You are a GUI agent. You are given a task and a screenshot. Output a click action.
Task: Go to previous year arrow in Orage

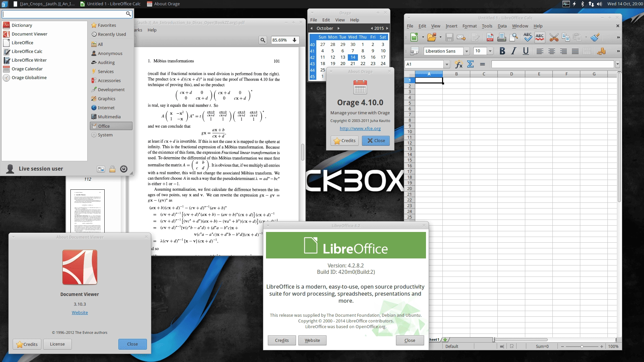point(371,28)
